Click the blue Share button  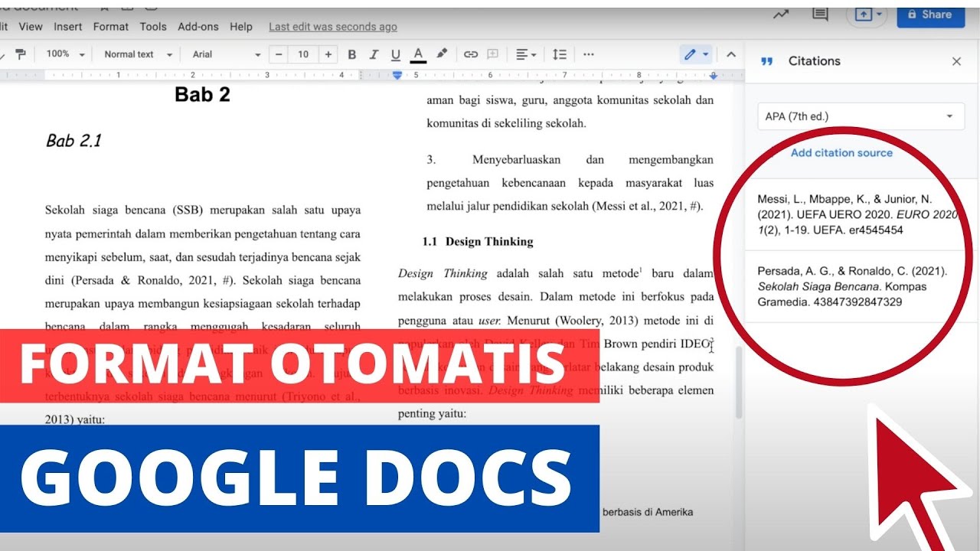930,15
